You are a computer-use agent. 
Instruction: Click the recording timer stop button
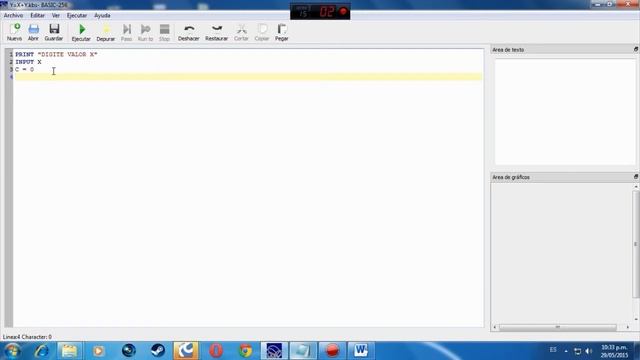click(x=343, y=11)
